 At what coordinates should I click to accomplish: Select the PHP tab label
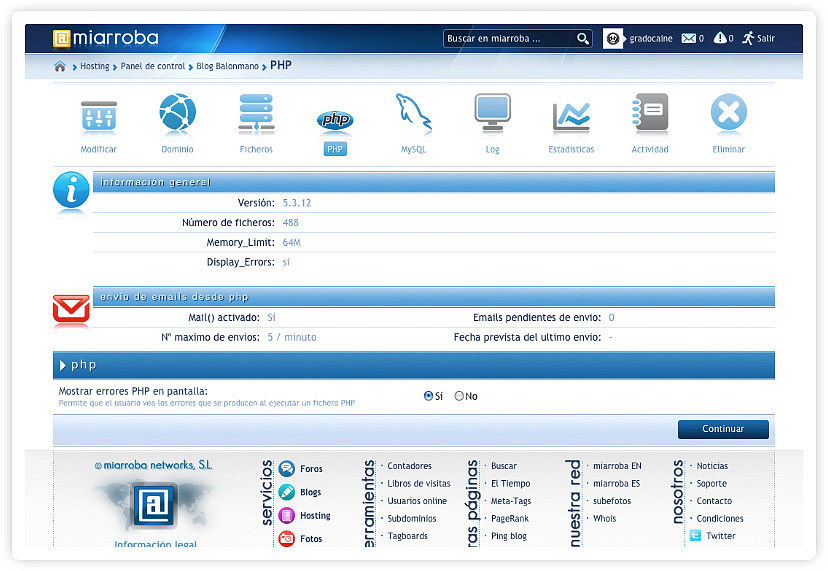point(335,149)
